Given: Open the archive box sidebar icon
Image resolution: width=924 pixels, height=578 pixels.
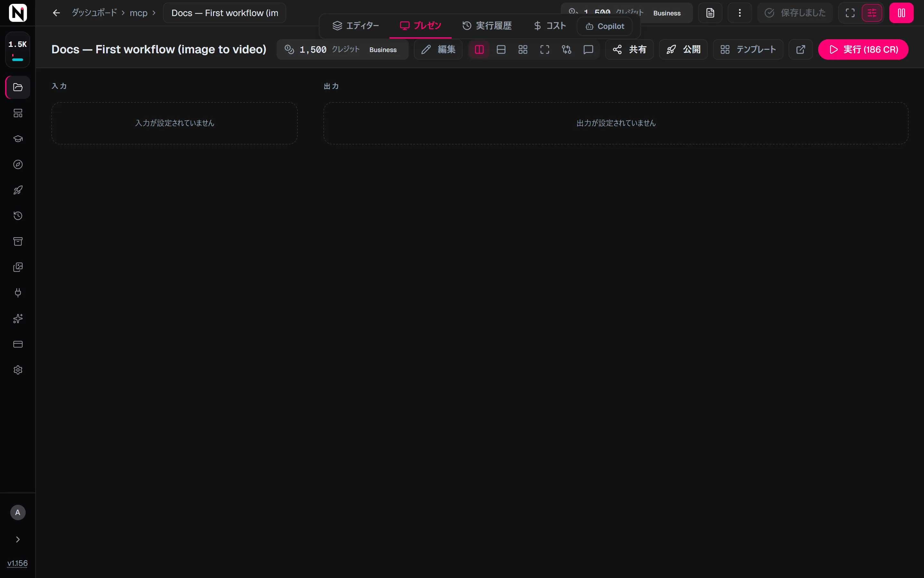Looking at the screenshot, I should tap(18, 241).
